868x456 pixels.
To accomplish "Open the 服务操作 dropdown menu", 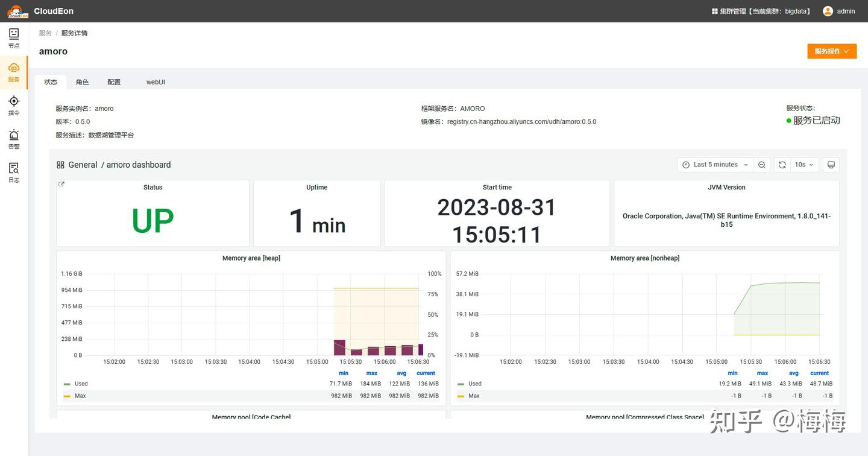I will click(x=832, y=51).
